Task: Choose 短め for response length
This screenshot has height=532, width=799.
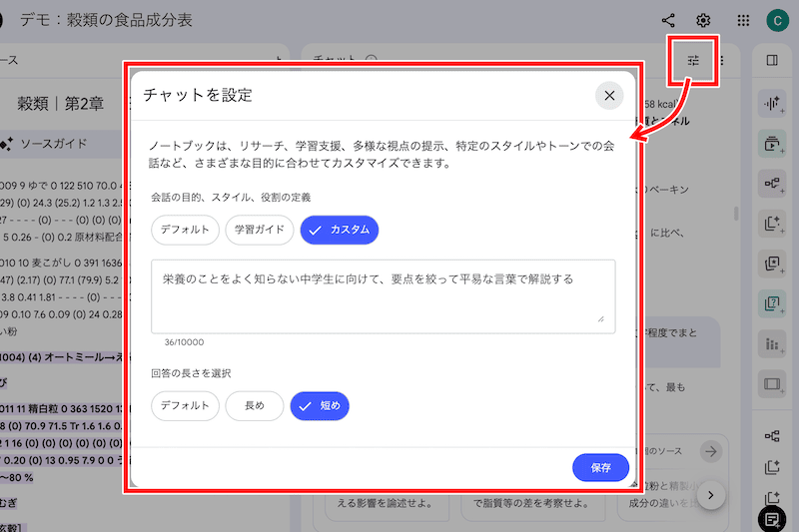Action: point(320,406)
